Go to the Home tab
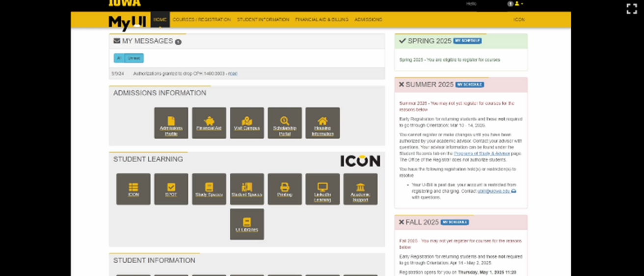The width and height of the screenshot is (644, 276). (x=160, y=20)
